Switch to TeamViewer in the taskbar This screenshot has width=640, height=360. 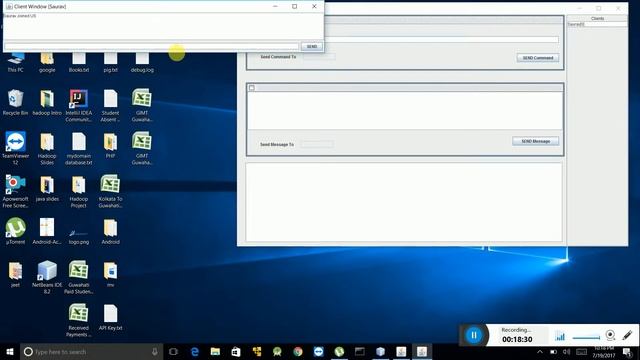(x=318, y=351)
